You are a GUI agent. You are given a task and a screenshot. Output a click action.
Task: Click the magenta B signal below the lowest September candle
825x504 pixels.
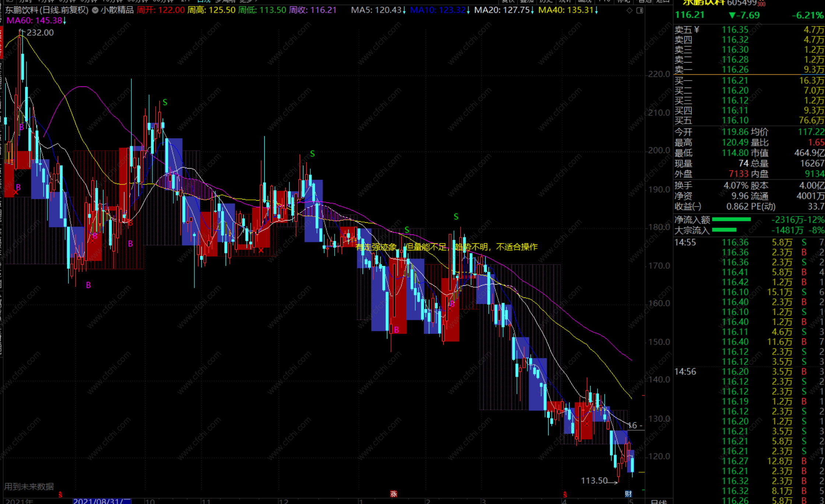(88, 285)
